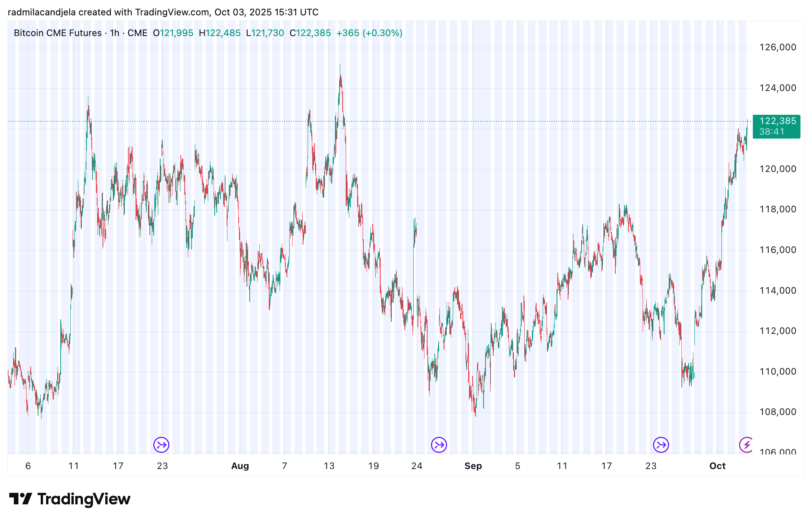
Task: Expand the Sep label on the date axis
Action: [473, 466]
